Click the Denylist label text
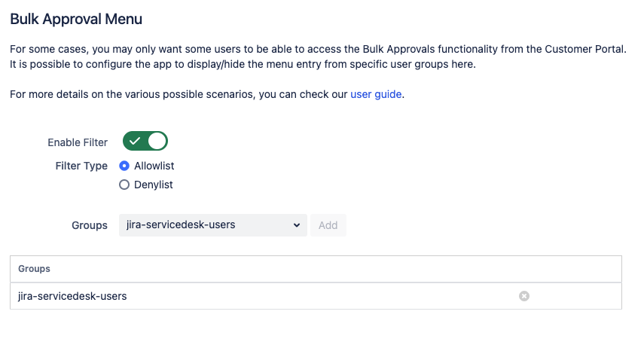The height and width of the screenshot is (345, 644). click(153, 185)
